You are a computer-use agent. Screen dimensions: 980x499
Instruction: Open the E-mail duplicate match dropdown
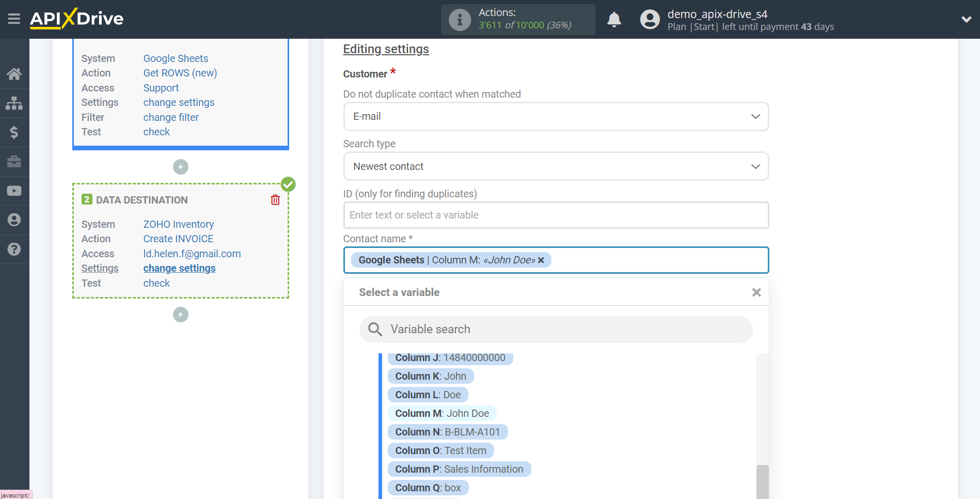point(556,117)
